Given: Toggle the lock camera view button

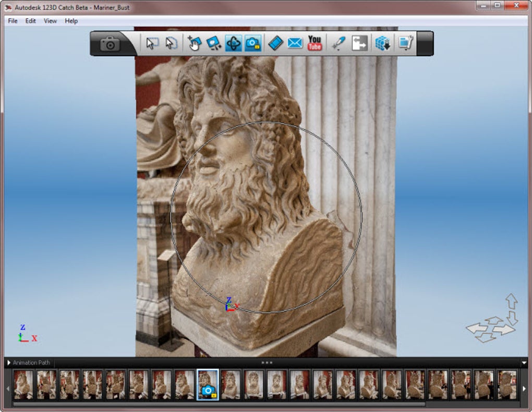Looking at the screenshot, I should click(253, 43).
